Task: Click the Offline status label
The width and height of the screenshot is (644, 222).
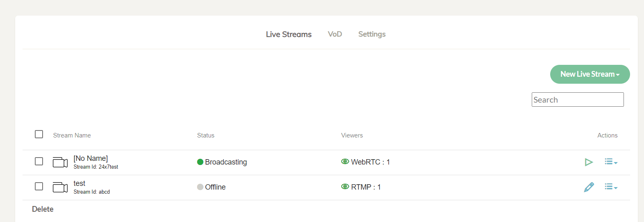Action: 215,187
